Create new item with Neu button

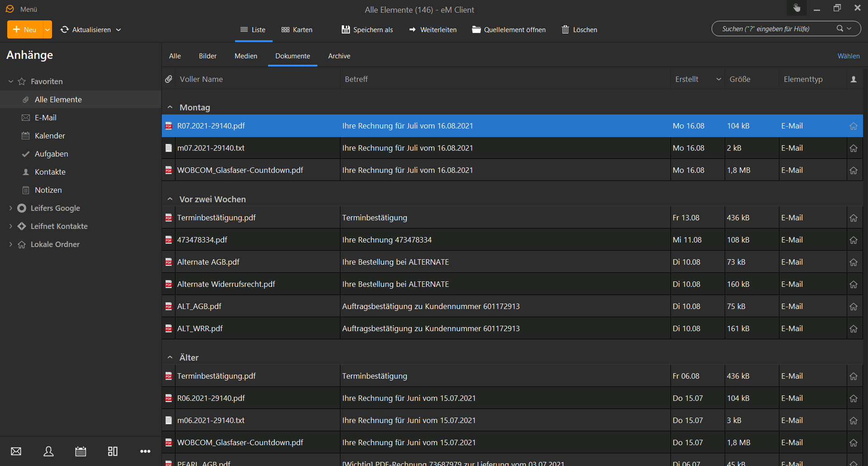point(25,29)
